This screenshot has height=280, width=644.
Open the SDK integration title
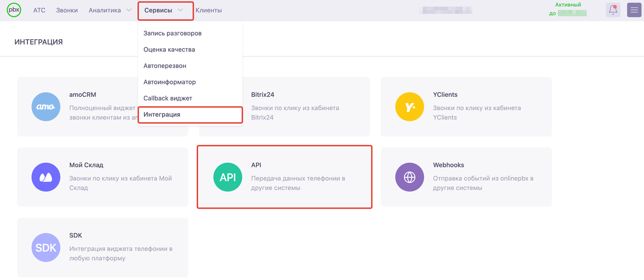[x=76, y=235]
